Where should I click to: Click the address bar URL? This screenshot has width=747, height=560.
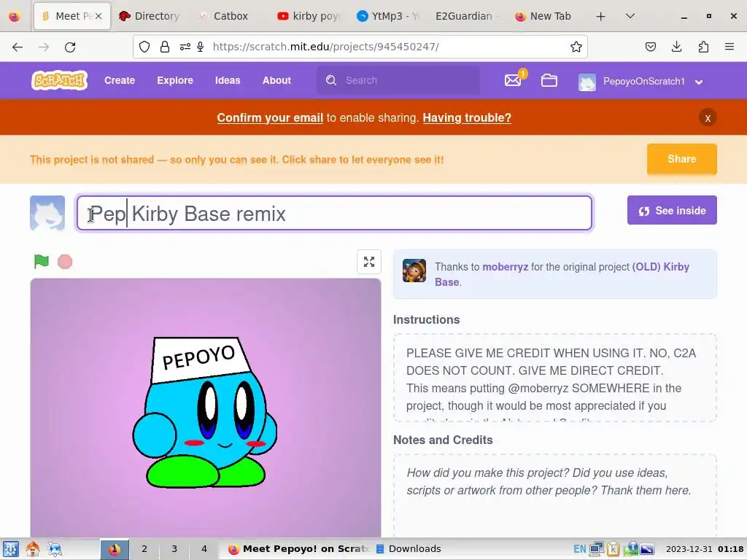pos(326,47)
